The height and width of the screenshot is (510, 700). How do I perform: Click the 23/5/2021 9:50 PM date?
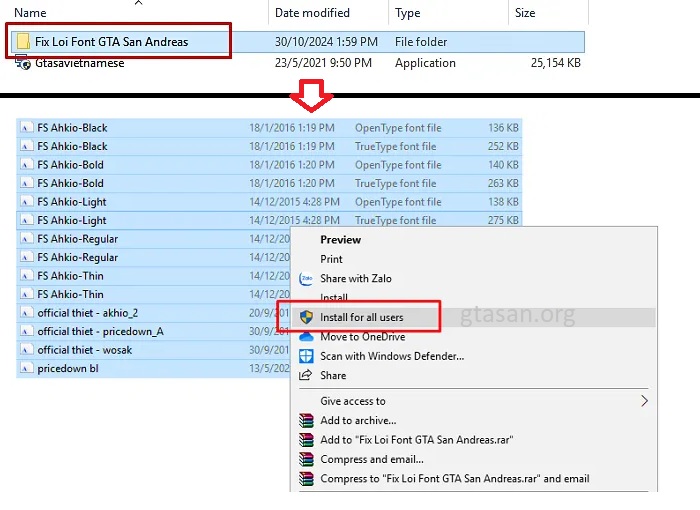click(323, 63)
